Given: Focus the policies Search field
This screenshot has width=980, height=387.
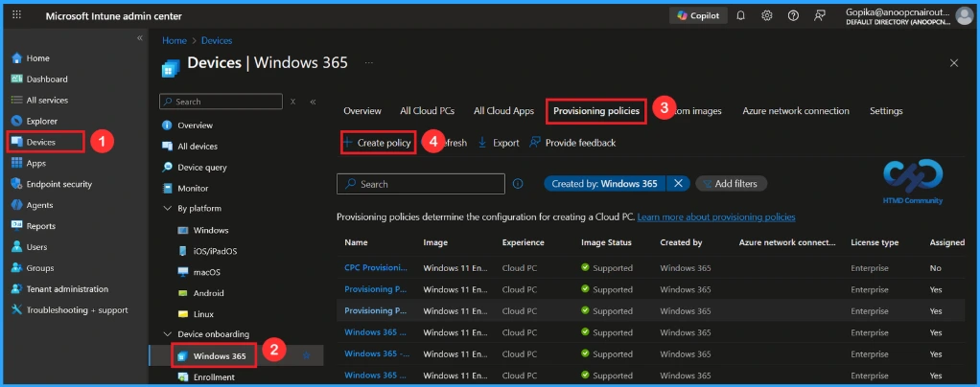Looking at the screenshot, I should click(x=421, y=184).
